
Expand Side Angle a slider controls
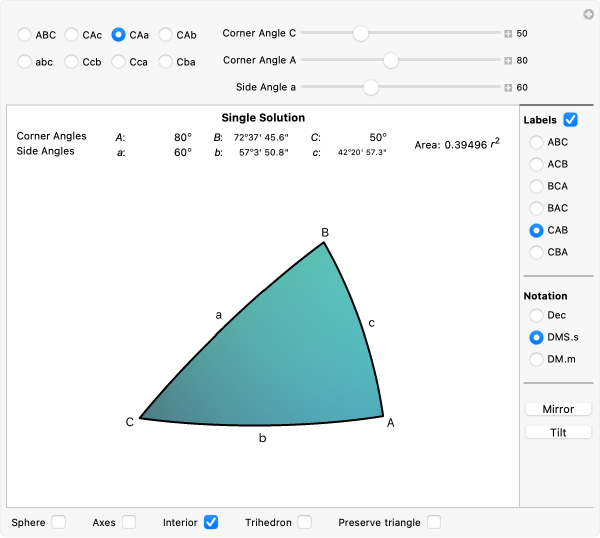coord(508,88)
